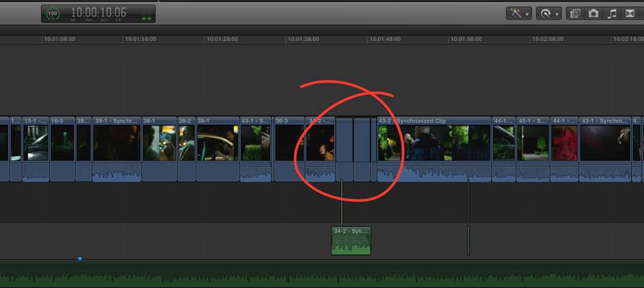Select the gap clip anchoring the 34-2 audio
Screen dimensions: 644x288
(x=344, y=149)
